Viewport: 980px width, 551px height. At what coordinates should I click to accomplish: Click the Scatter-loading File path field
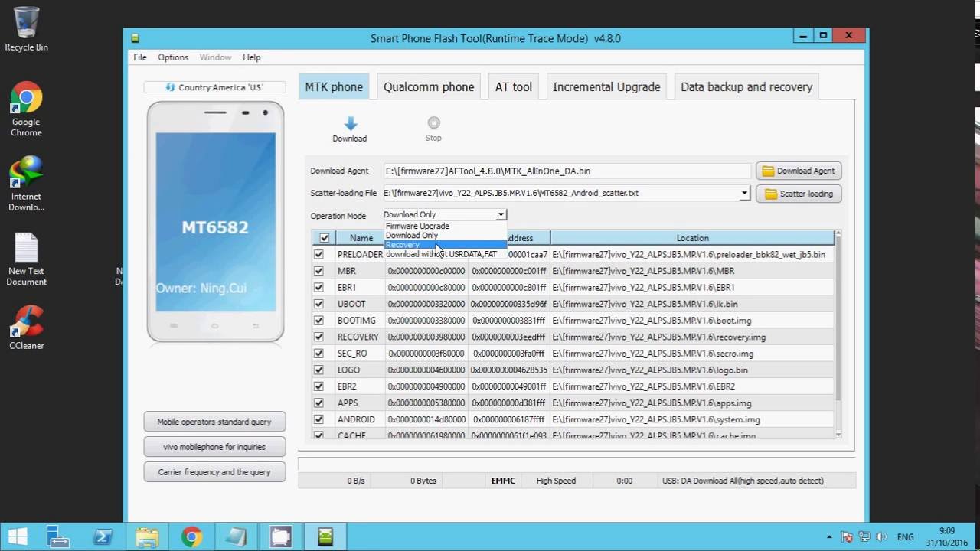[x=561, y=194]
